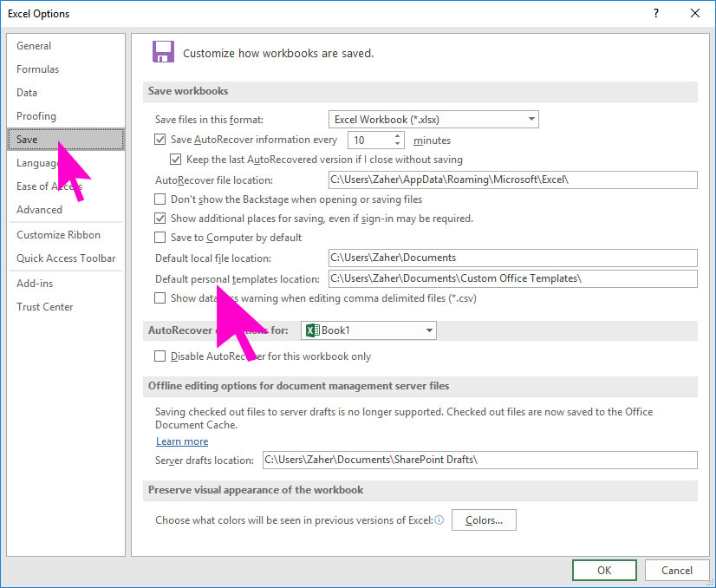The width and height of the screenshot is (716, 588).
Task: Click the Excel icon in the Book1 dropdown
Action: click(313, 330)
